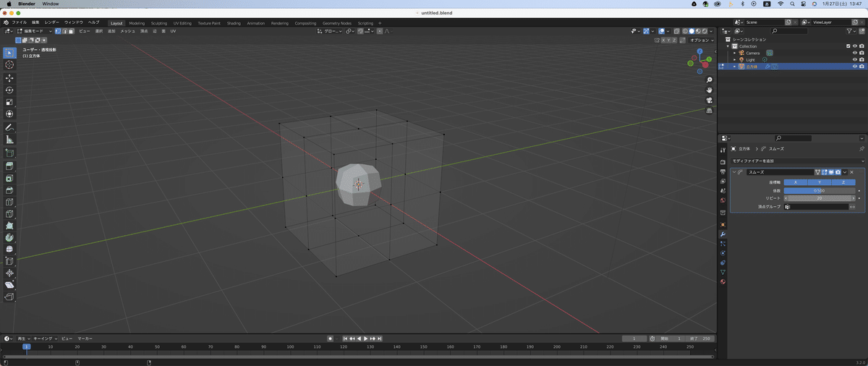Collapse スムーズ modifier panel
Viewport: 868px width, 366px height.
click(733, 172)
